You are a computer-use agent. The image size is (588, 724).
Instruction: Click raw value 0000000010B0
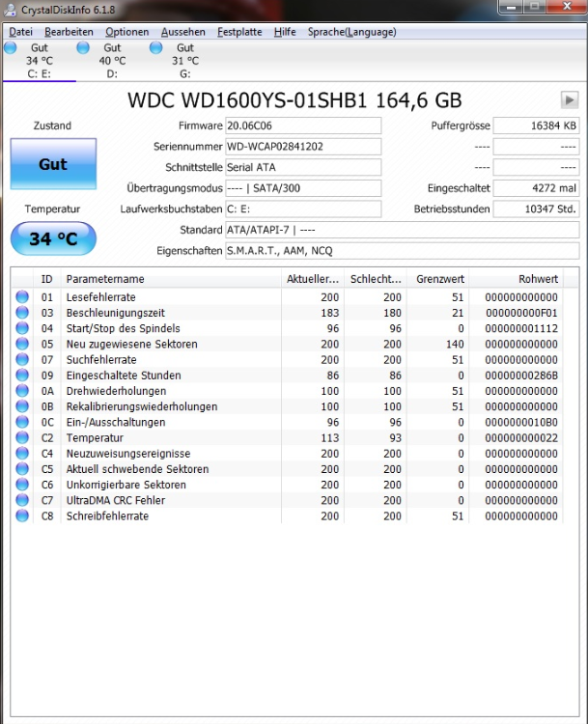(x=521, y=422)
